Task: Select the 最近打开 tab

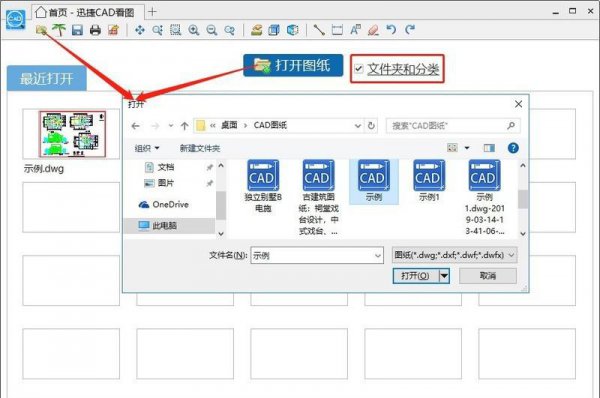Action: [47, 78]
